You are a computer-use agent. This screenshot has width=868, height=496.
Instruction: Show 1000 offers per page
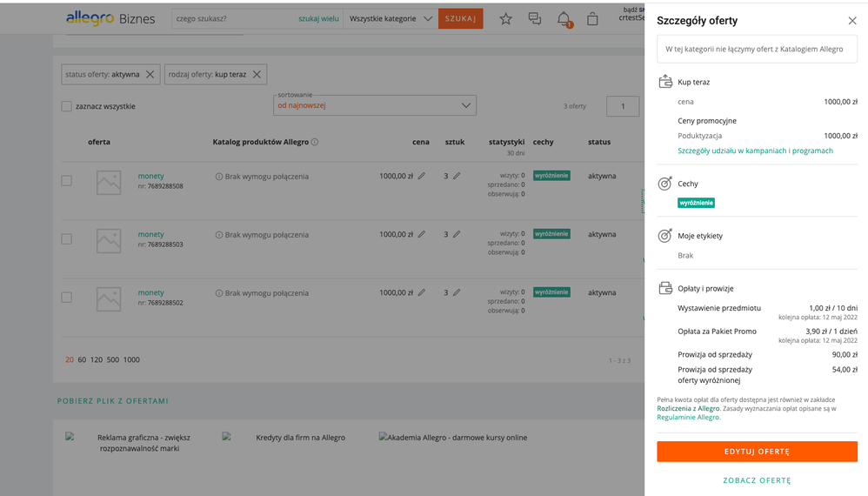pos(131,360)
